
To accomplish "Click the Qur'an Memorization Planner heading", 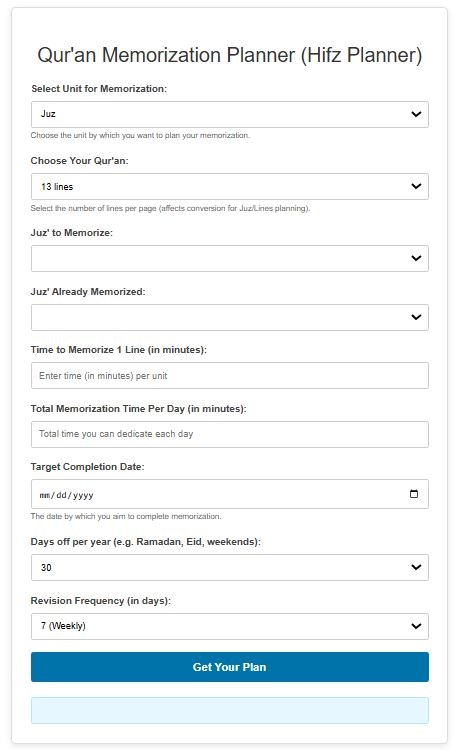I will pos(230,55).
